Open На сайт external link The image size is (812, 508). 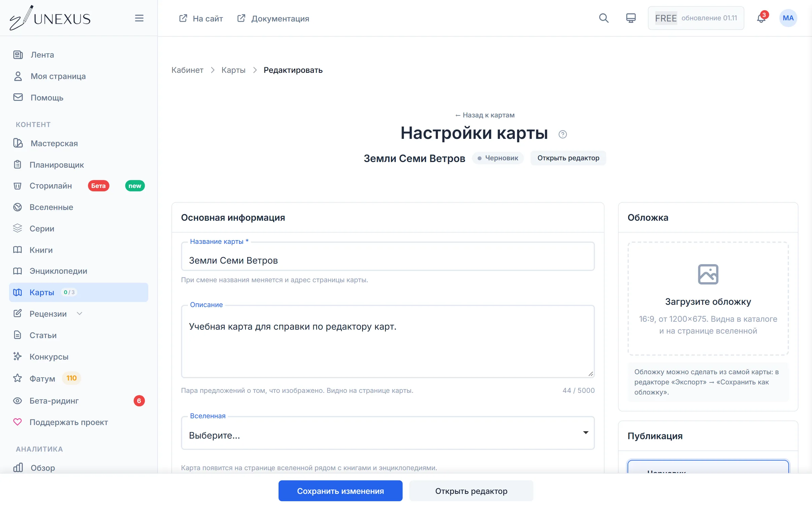click(201, 18)
